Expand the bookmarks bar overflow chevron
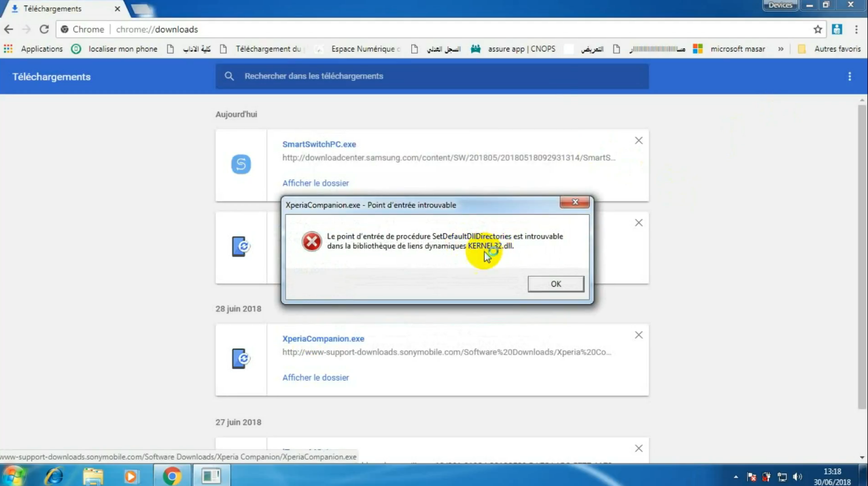868x486 pixels. (780, 49)
